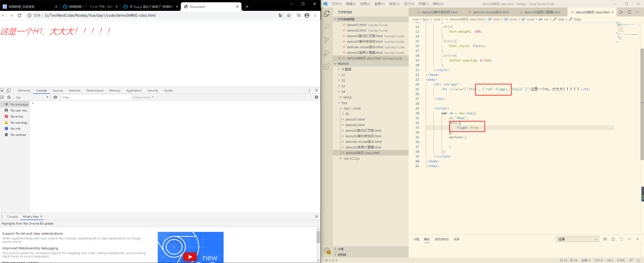
Task: Open the 终端(T) menu
Action: [423, 4]
